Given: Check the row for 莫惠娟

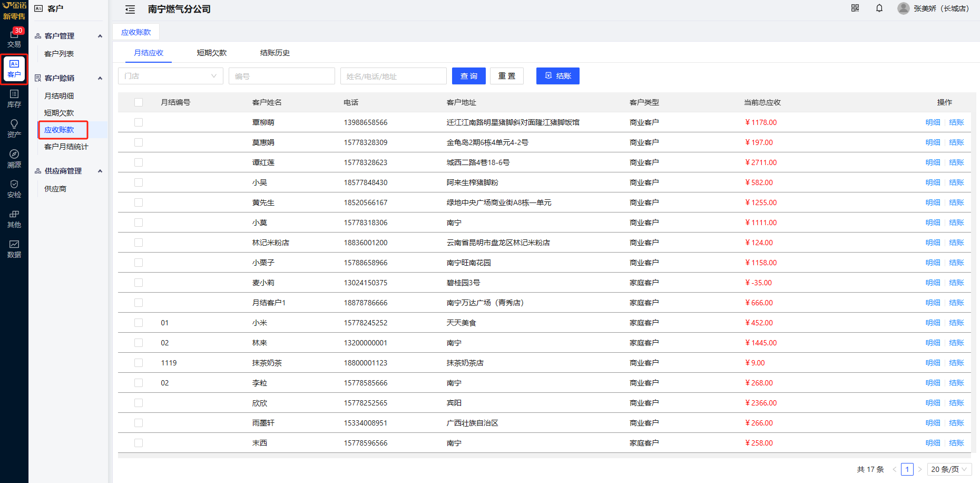Looking at the screenshot, I should pos(139,142).
